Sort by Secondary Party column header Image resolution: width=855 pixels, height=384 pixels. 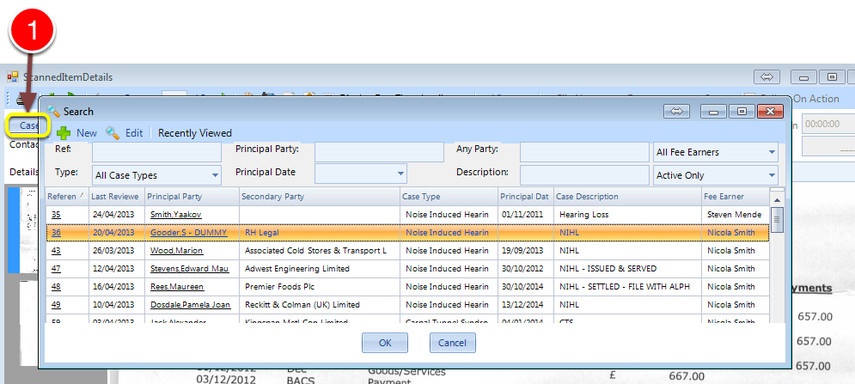tap(319, 196)
